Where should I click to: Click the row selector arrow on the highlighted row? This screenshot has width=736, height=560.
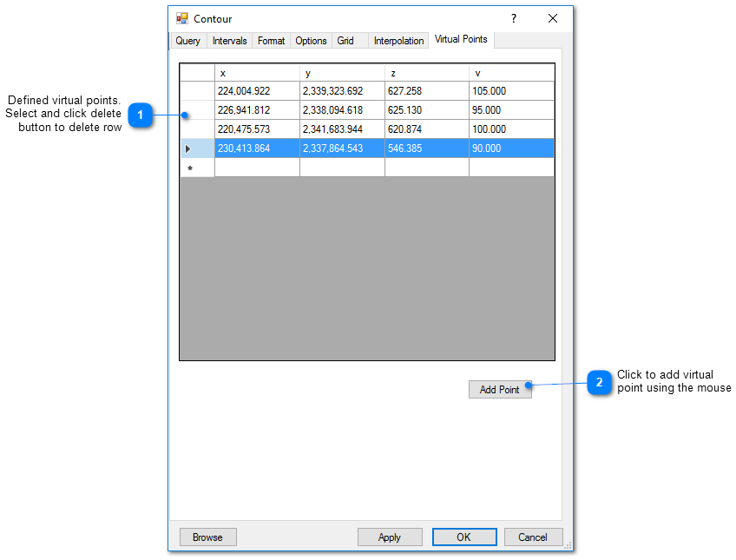click(187, 148)
